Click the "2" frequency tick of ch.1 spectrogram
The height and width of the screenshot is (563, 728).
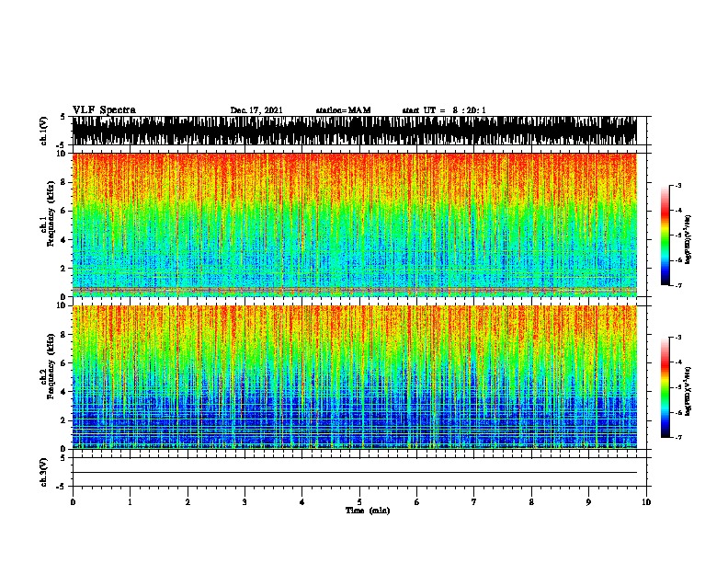coord(63,268)
